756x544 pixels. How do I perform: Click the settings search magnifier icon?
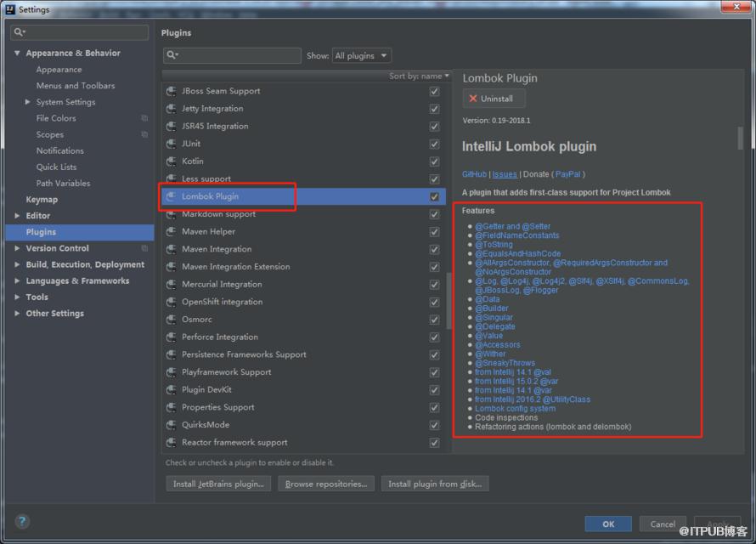pos(20,32)
